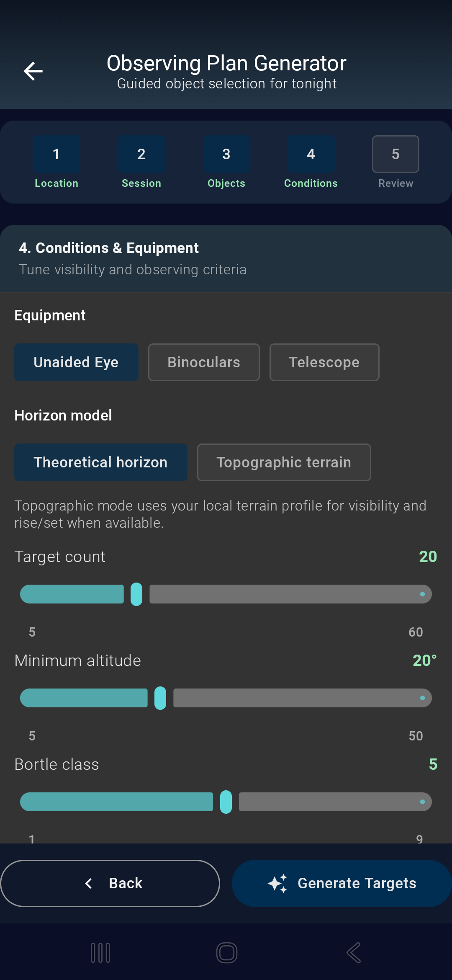Open step 5 Review
The height and width of the screenshot is (980, 452).
[395, 154]
